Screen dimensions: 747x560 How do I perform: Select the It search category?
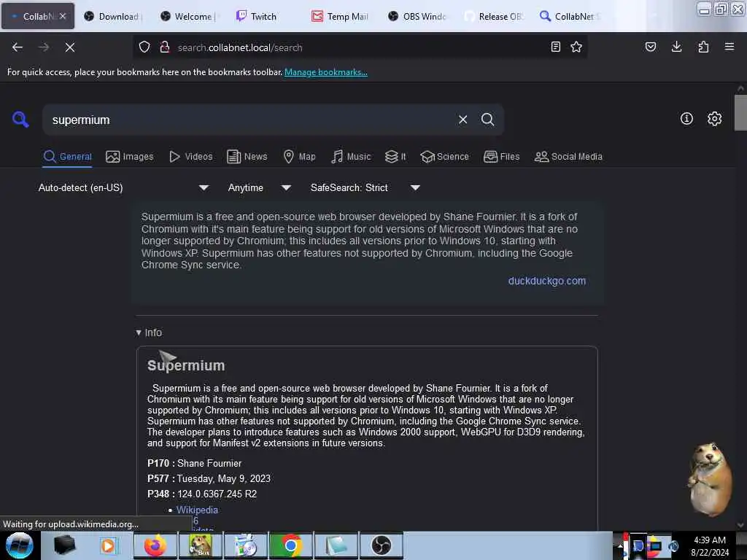395,156
